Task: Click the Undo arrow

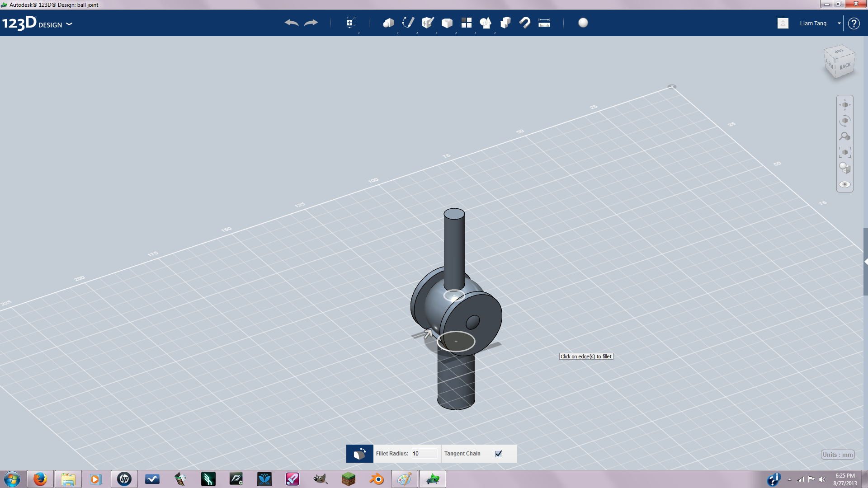Action: point(291,23)
